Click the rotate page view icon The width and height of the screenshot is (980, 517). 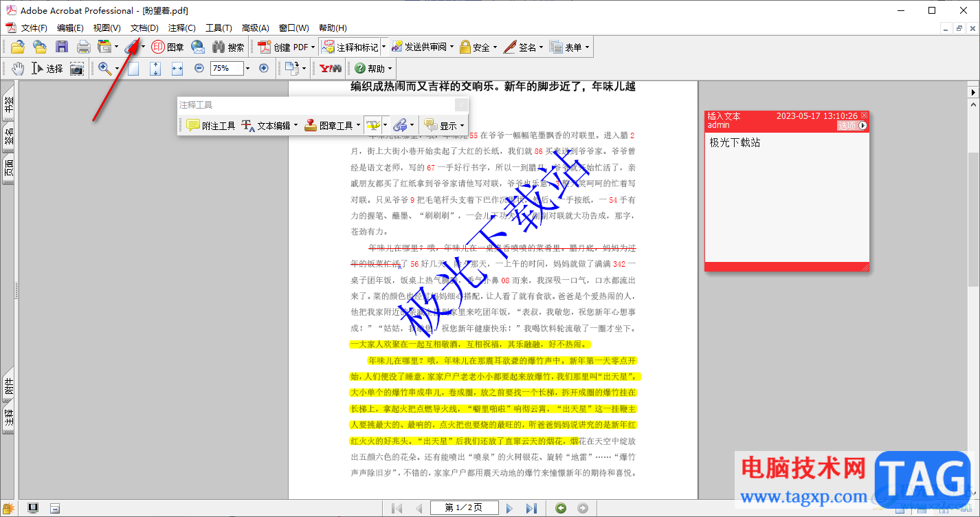[292, 69]
